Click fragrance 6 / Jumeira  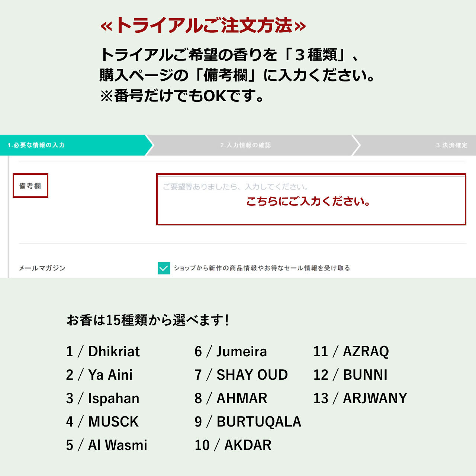231,351
